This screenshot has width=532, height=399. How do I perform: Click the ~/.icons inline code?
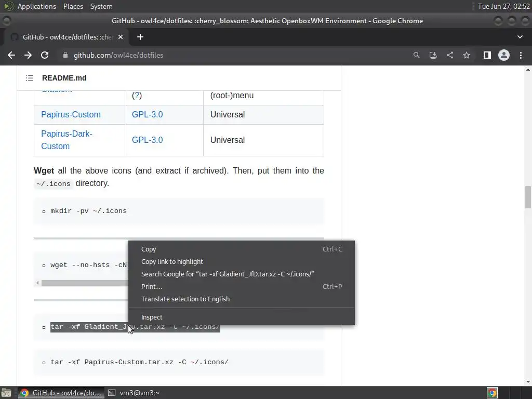pyautogui.click(x=54, y=184)
